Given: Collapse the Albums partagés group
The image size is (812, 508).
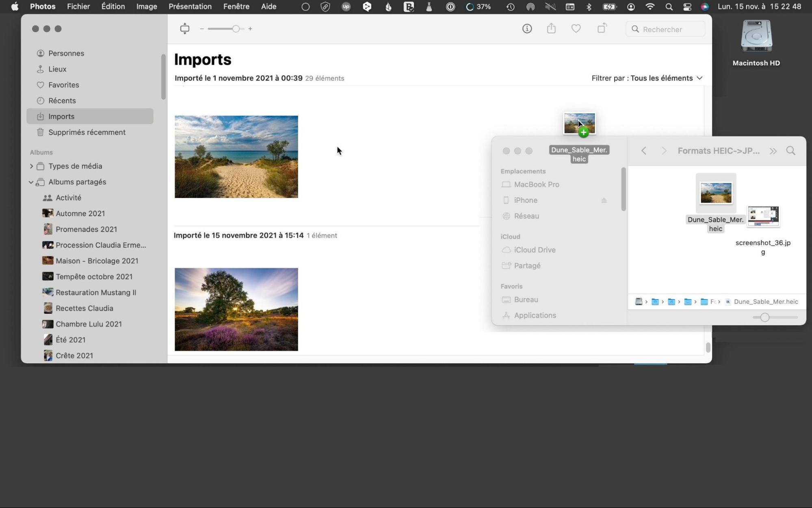Looking at the screenshot, I should (31, 182).
